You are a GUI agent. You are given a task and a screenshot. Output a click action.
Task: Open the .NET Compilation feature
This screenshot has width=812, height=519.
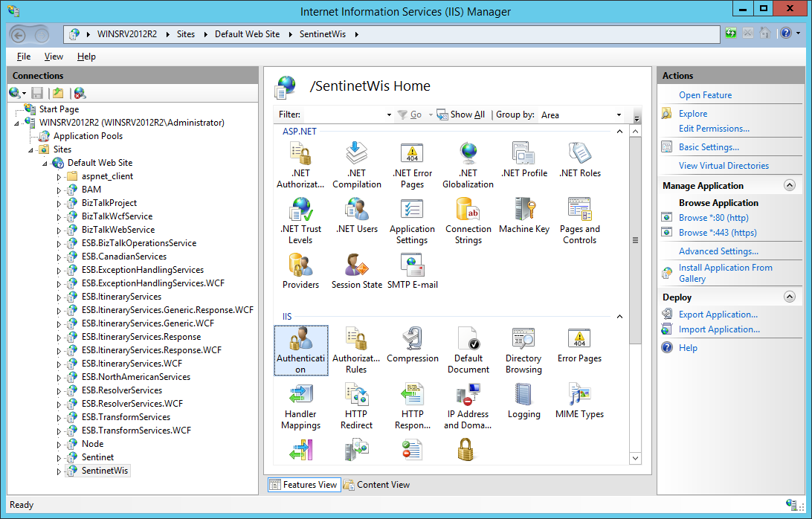click(356, 165)
